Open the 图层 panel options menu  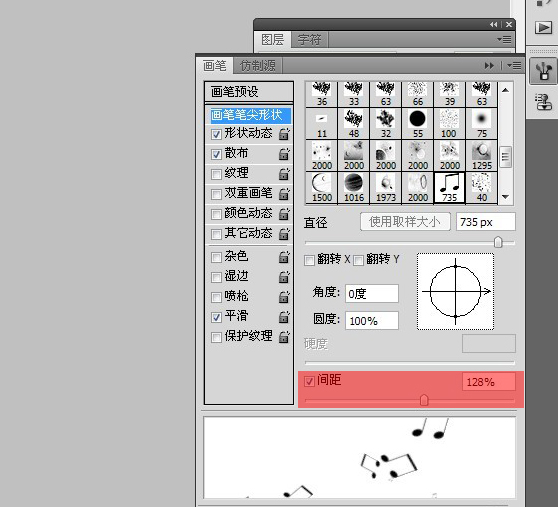coord(505,39)
